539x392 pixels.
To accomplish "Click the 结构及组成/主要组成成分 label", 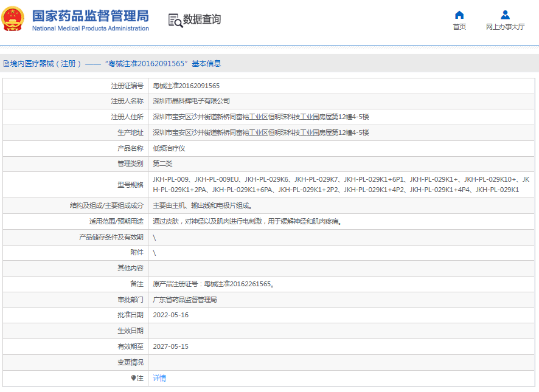I will (106, 205).
